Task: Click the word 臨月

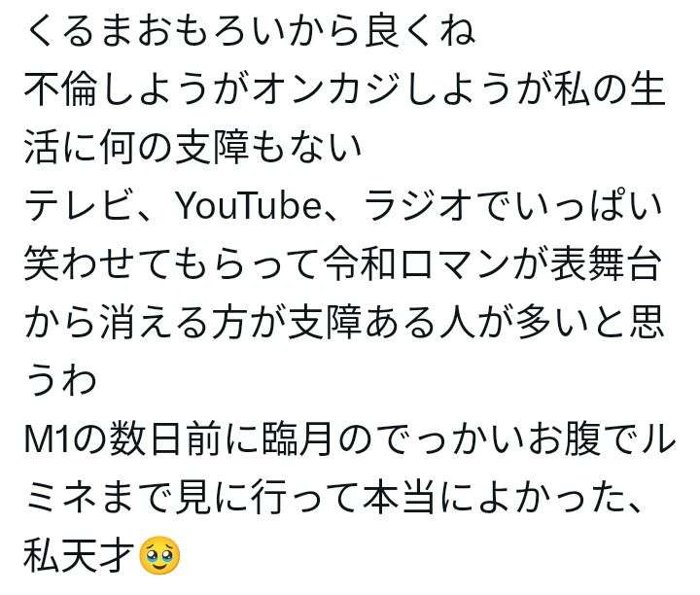Action: click(297, 440)
